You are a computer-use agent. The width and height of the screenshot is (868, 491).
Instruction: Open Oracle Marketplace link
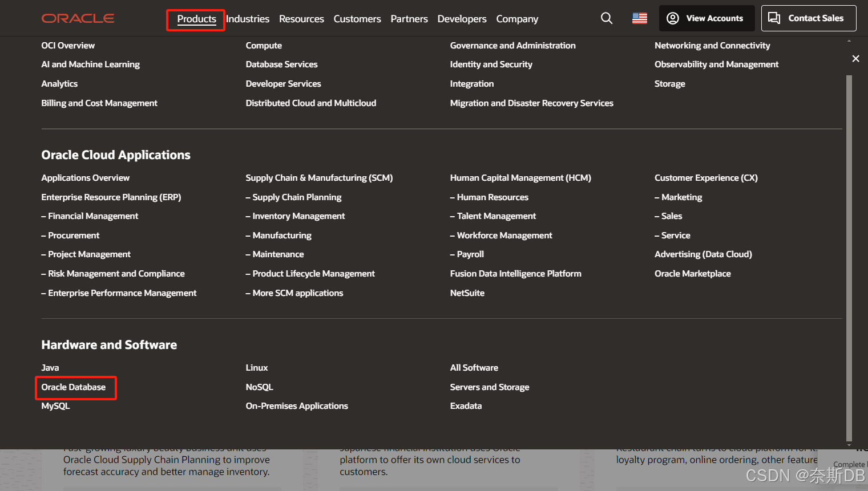pos(692,274)
